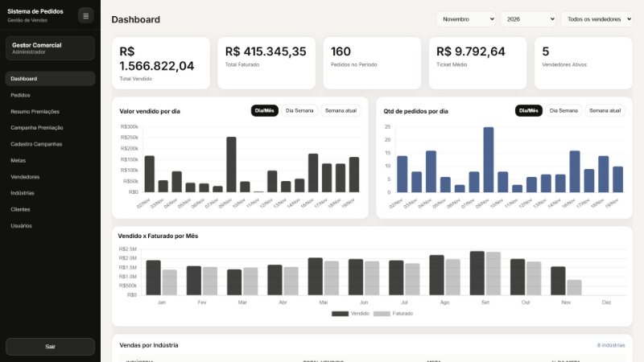The height and width of the screenshot is (362, 644).
Task: Click the 8 indústrias count label
Action: [611, 346]
